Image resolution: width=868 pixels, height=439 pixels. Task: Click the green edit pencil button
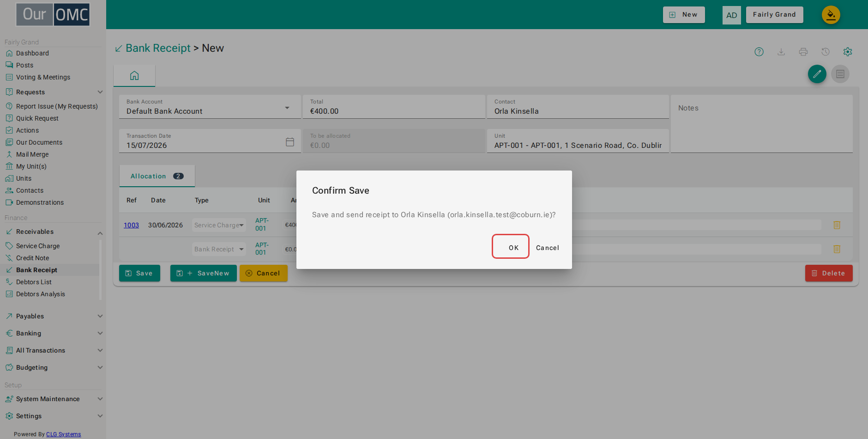(x=817, y=74)
